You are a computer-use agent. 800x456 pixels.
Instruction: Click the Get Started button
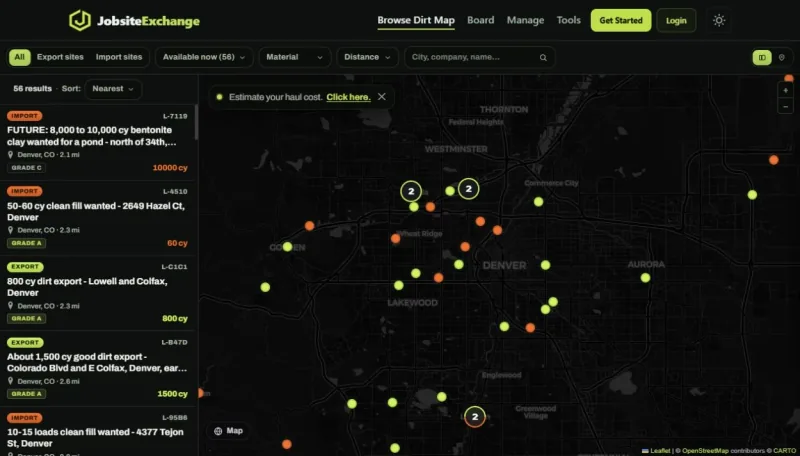[x=621, y=20]
